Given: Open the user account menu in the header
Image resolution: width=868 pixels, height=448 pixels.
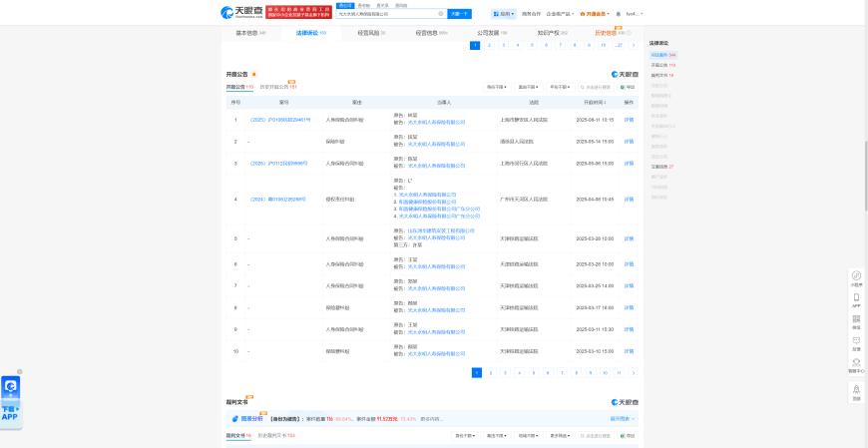Looking at the screenshot, I should click(x=634, y=14).
